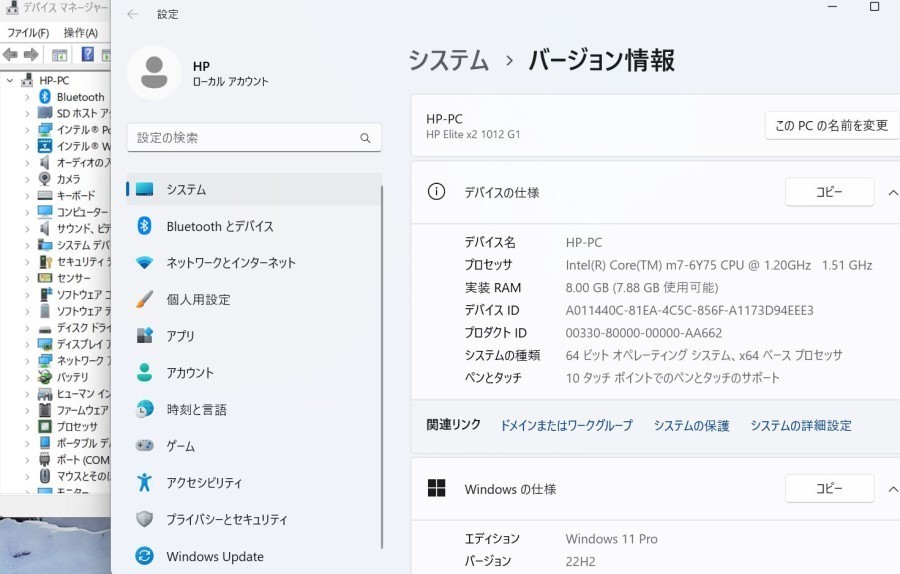Expand the ファームウェア node in Device Manager

click(27, 410)
